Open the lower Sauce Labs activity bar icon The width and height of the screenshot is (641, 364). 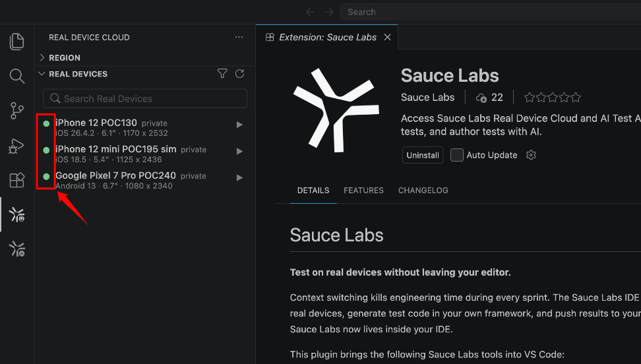[16, 249]
